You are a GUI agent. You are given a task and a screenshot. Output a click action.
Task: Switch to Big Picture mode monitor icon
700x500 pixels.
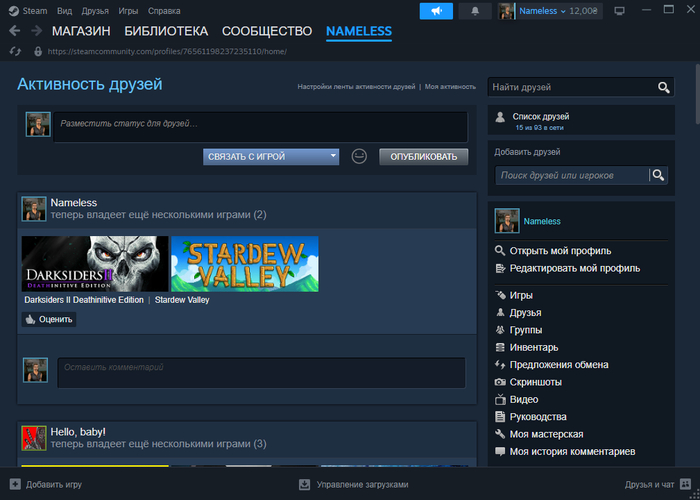pos(619,11)
